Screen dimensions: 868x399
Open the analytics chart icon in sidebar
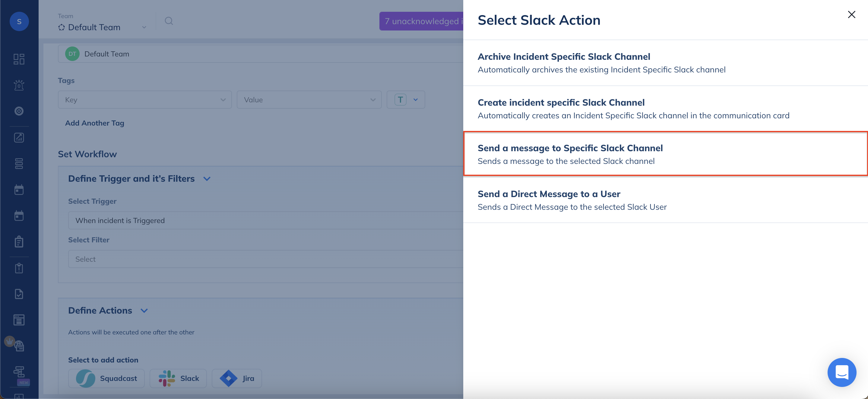(19, 137)
